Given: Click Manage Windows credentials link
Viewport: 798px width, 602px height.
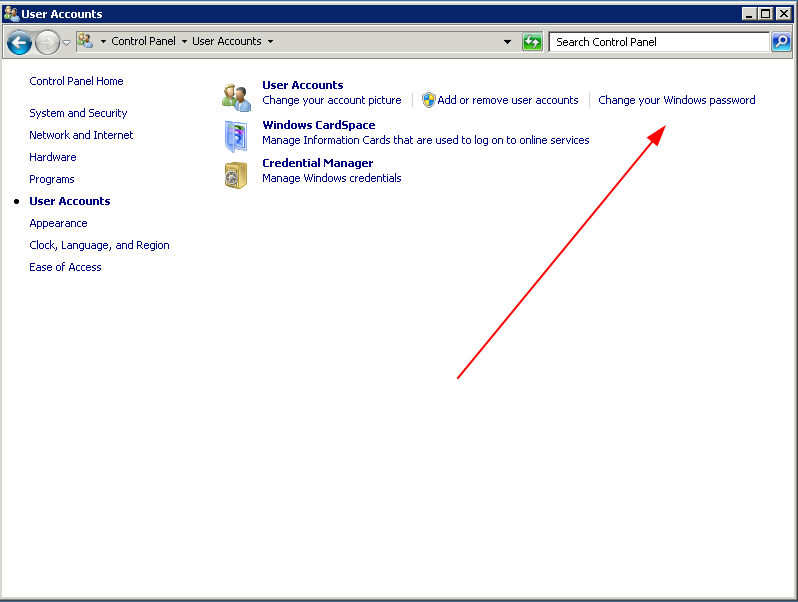Looking at the screenshot, I should click(x=332, y=178).
